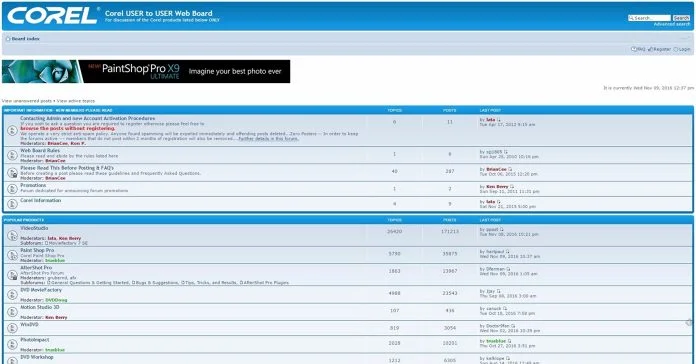Open the Board index breadcrumb link
Viewport: 696px width, 364px height.
(x=25, y=39)
